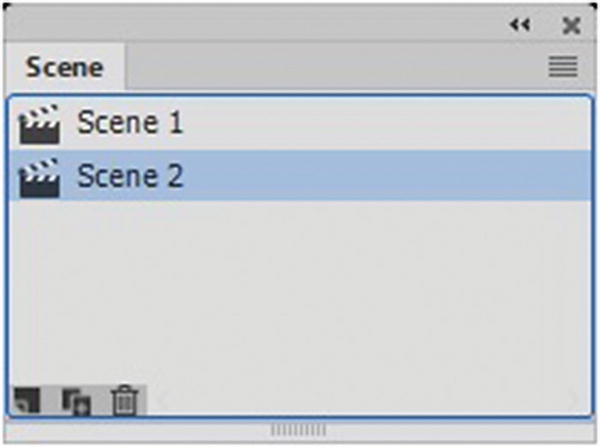
Task: Delete the selected scene with trash icon
Action: [x=124, y=400]
